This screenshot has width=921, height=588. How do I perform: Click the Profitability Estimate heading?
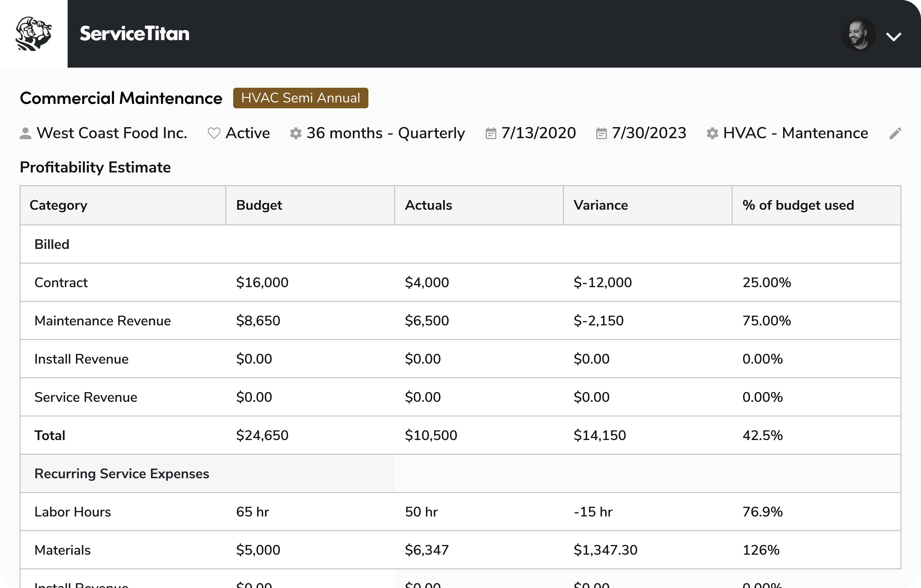[x=95, y=168]
